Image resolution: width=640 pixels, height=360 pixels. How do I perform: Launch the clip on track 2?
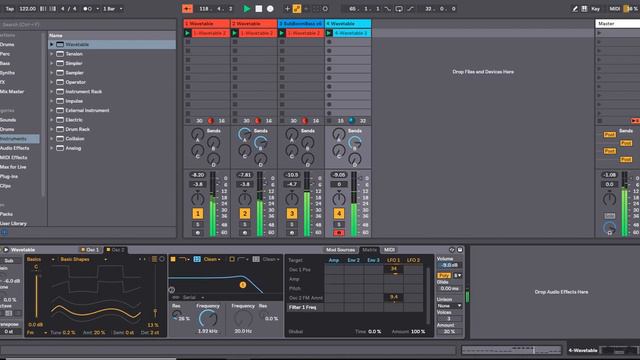tap(235, 33)
